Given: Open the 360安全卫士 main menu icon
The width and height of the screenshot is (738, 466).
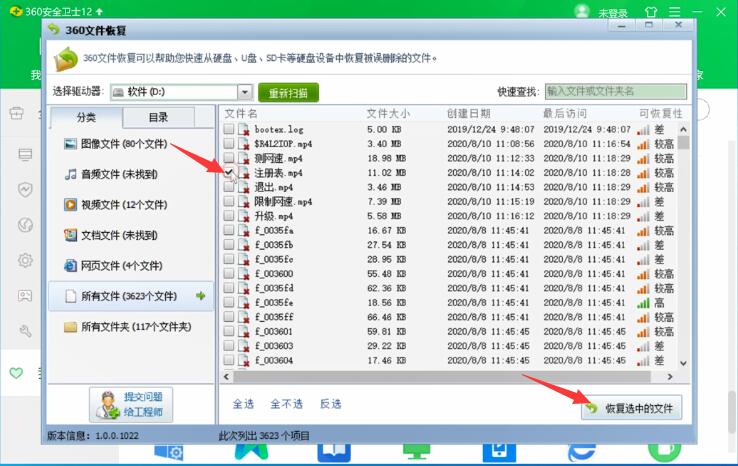Looking at the screenshot, I should pyautogui.click(x=674, y=12).
